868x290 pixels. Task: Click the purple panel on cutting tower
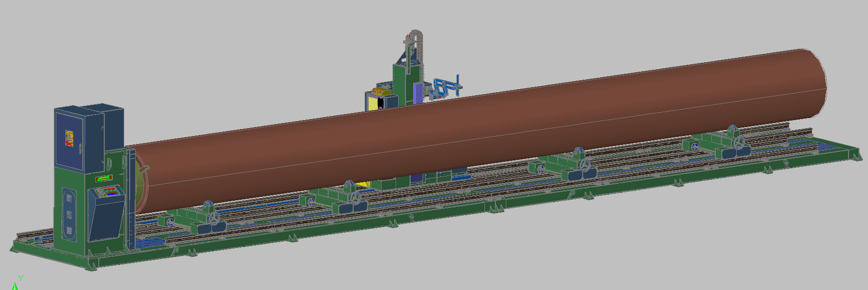(418, 94)
